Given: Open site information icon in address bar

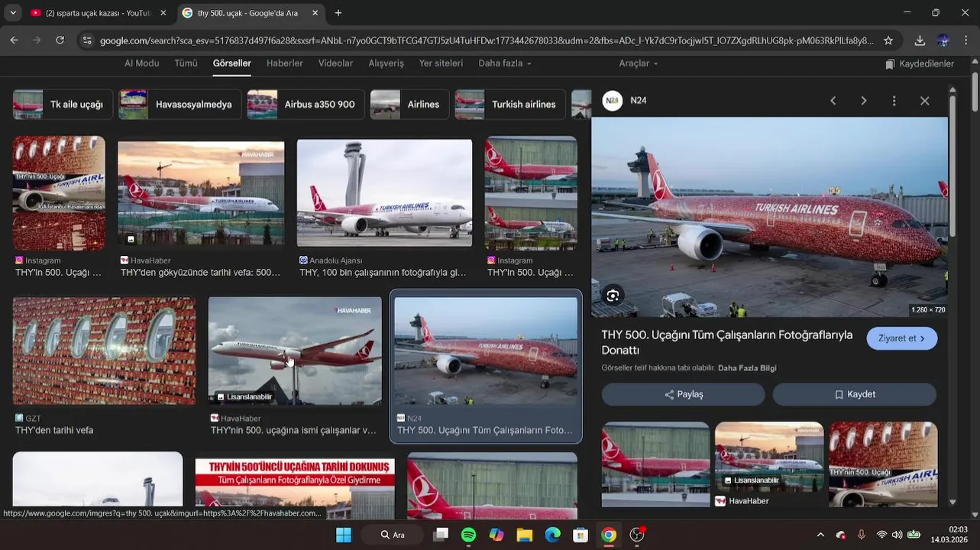Looking at the screenshot, I should coord(87,40).
